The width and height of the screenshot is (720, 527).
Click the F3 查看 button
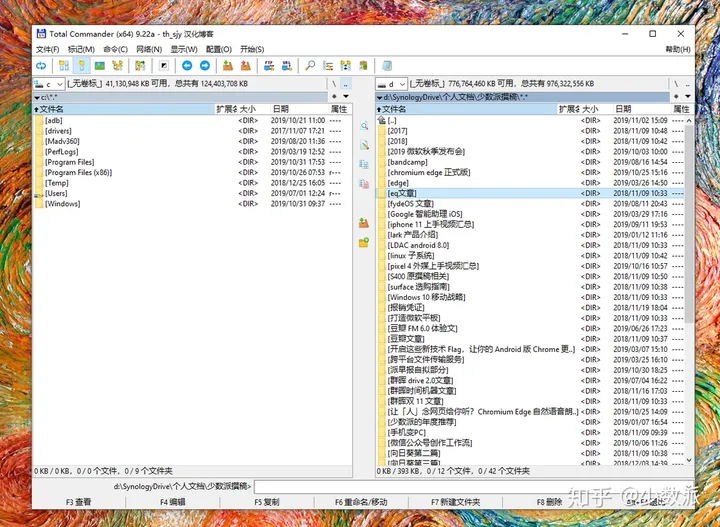point(79,502)
